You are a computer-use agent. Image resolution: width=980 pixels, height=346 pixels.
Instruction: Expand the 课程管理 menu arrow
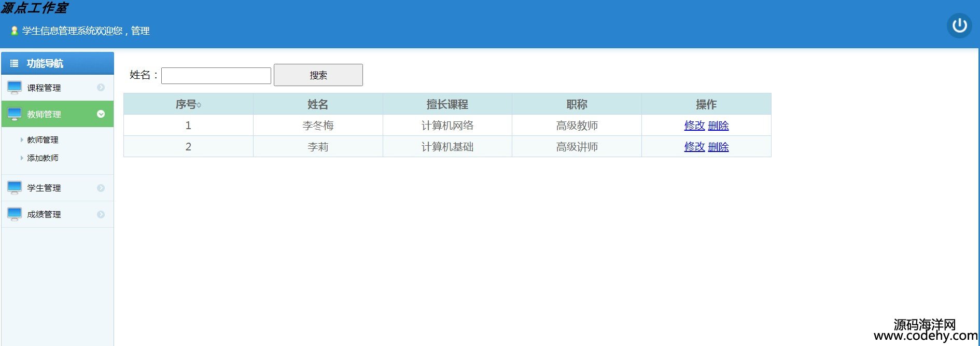pos(101,88)
